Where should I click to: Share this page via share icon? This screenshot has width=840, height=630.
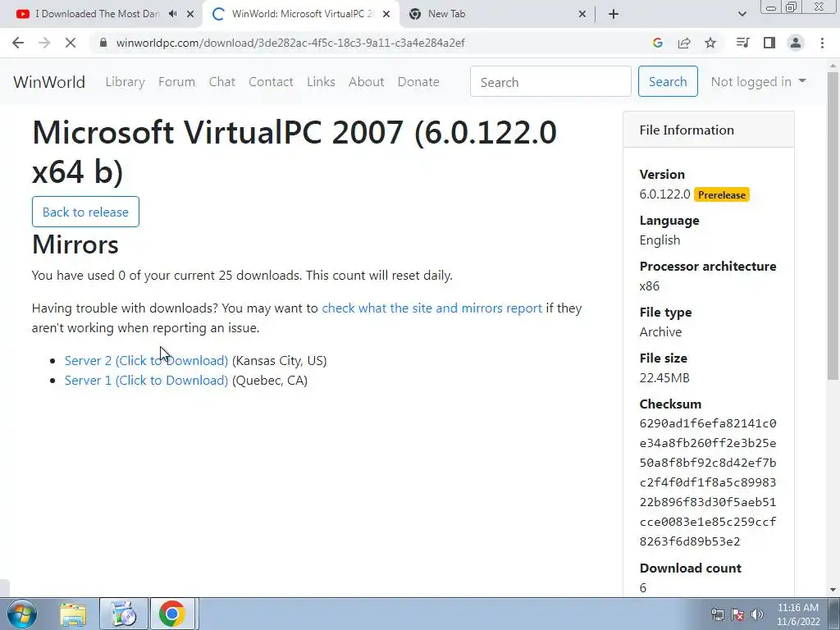[684, 43]
